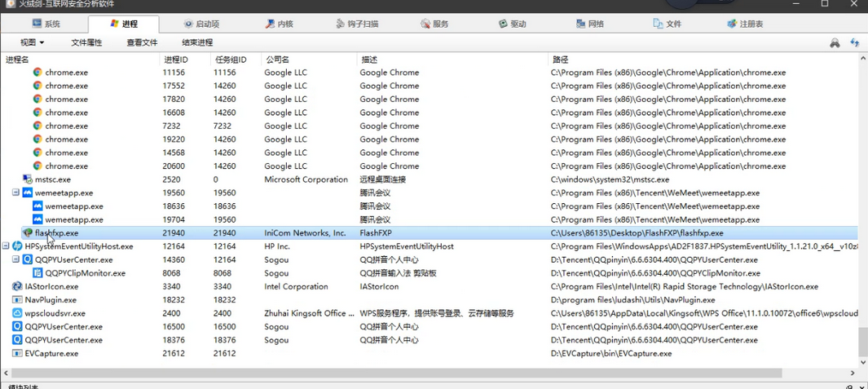Open the 钩子扫描 tab
This screenshot has height=389, width=868.
(357, 24)
